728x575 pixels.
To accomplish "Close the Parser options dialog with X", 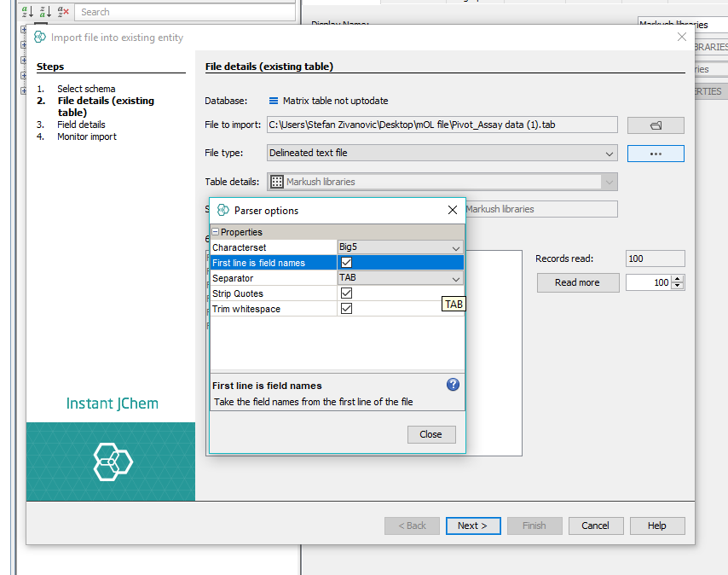I will tap(453, 210).
